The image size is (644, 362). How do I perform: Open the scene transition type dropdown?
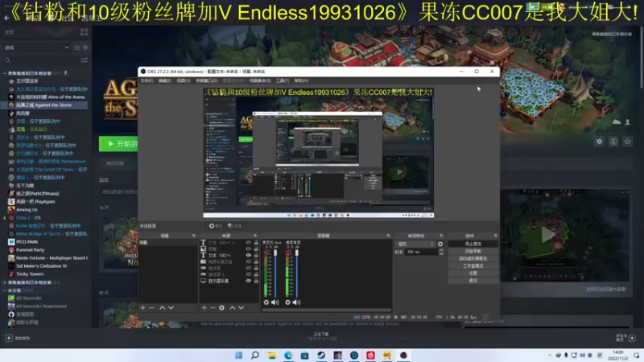pos(415,244)
